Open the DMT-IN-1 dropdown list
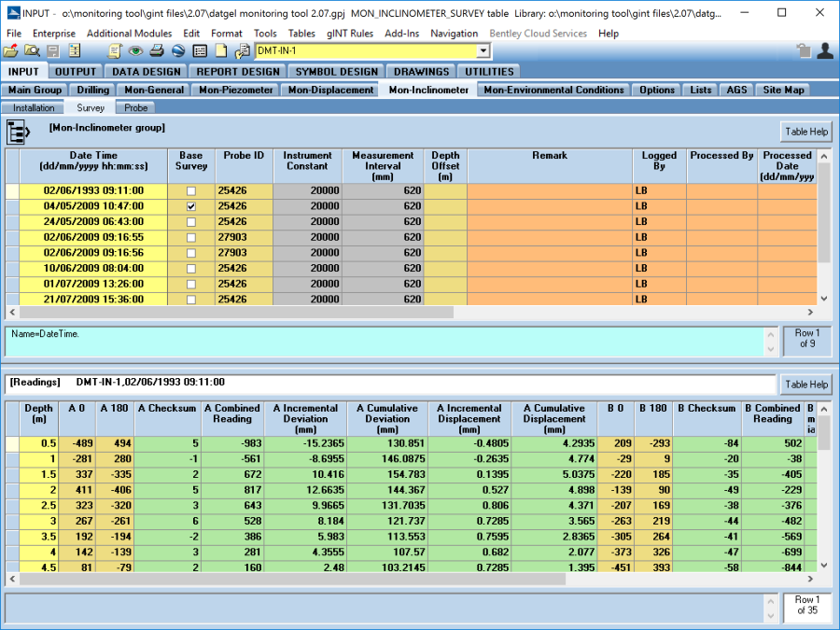Image resolution: width=840 pixels, height=630 pixels. [483, 51]
